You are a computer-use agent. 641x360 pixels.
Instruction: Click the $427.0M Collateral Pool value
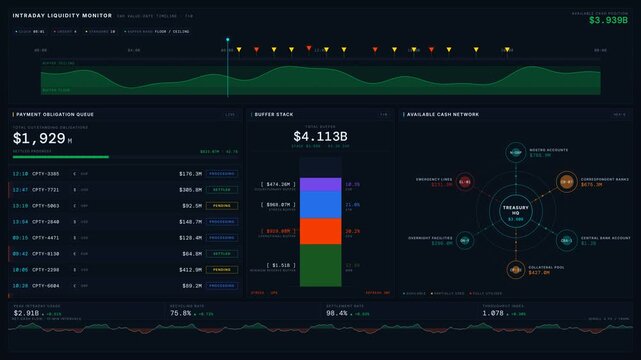coord(539,273)
